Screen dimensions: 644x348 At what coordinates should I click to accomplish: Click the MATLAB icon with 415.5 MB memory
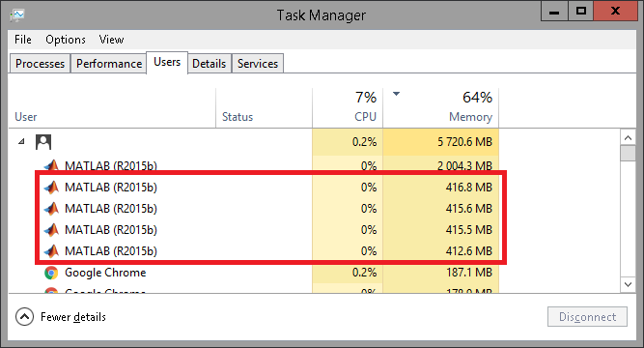[x=51, y=229]
